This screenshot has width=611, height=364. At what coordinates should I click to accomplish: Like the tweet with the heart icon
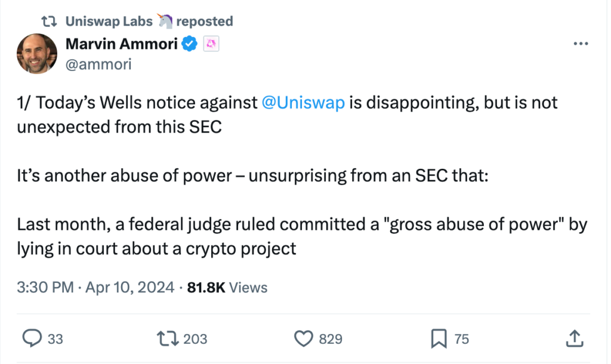pos(304,339)
